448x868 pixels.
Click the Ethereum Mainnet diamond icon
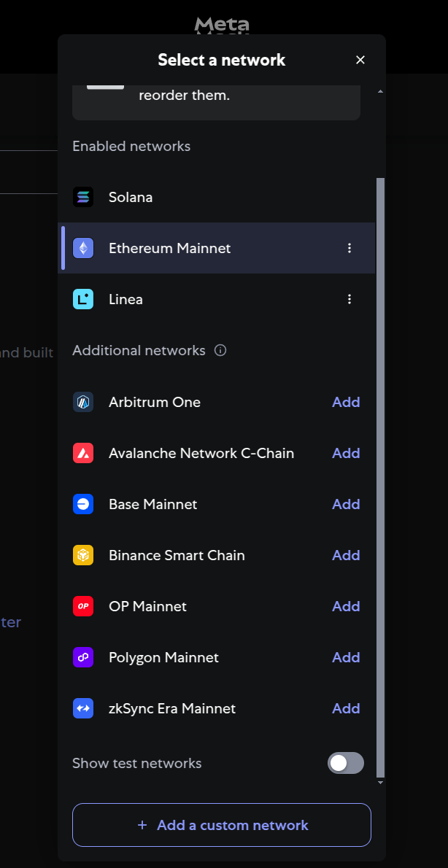83,248
